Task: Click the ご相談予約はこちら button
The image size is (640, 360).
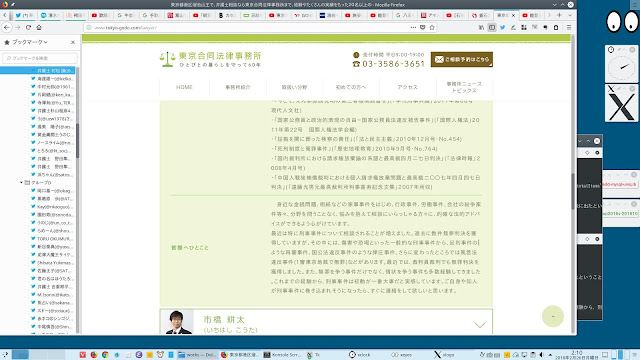Action: pos(462,59)
